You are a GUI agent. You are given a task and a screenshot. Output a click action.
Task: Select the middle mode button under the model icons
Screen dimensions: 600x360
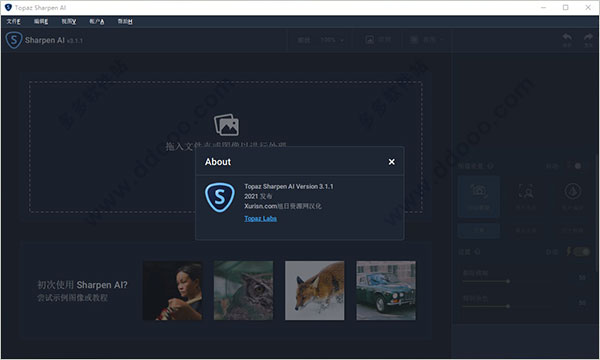coord(526,230)
